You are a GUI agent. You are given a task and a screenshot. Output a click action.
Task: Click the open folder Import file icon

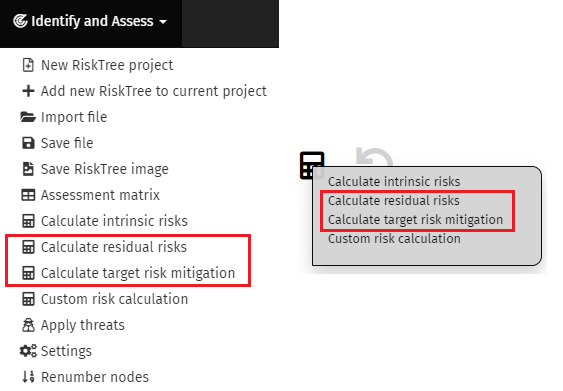pyautogui.click(x=28, y=117)
